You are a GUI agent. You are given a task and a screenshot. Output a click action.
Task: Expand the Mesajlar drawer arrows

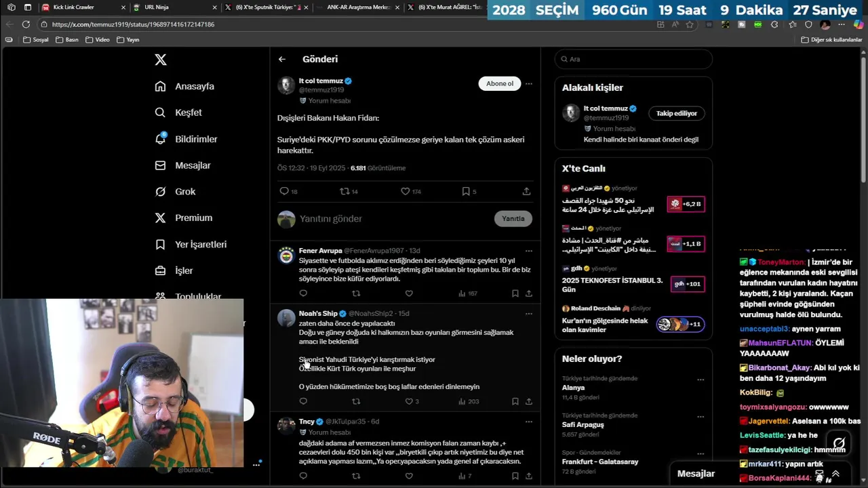pyautogui.click(x=835, y=474)
